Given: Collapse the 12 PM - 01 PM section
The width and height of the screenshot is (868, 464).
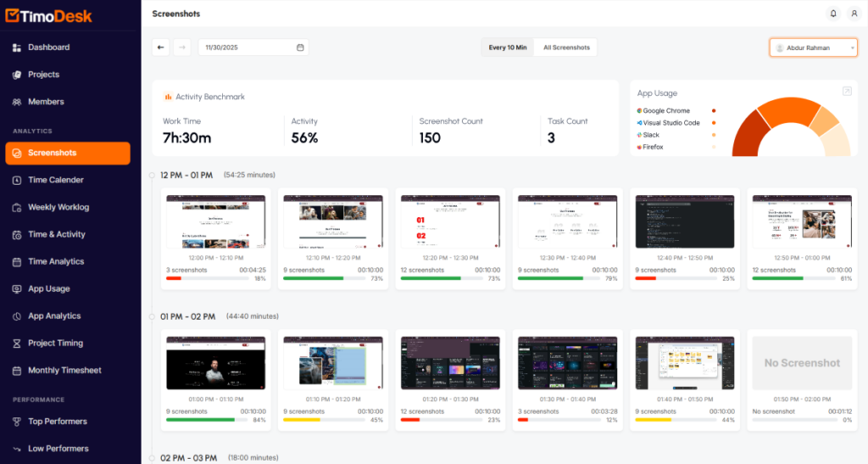Looking at the screenshot, I should (x=152, y=176).
